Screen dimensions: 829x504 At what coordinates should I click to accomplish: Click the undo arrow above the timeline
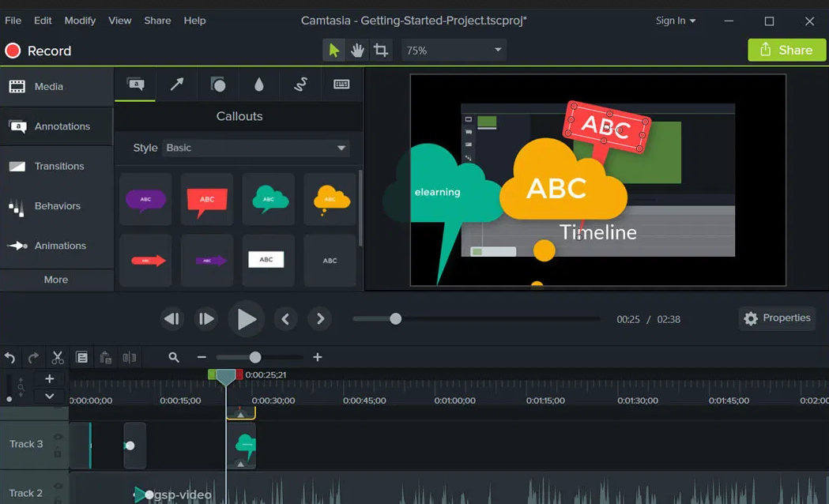10,358
